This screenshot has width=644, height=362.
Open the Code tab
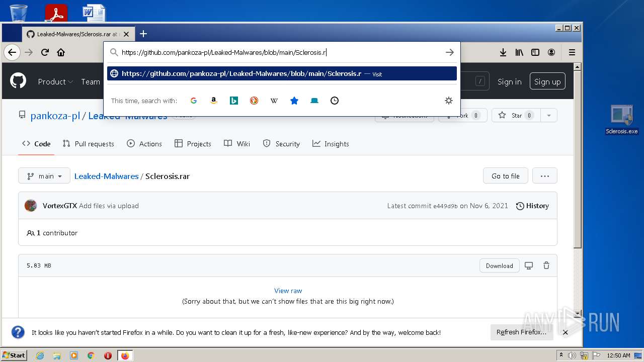click(x=36, y=144)
